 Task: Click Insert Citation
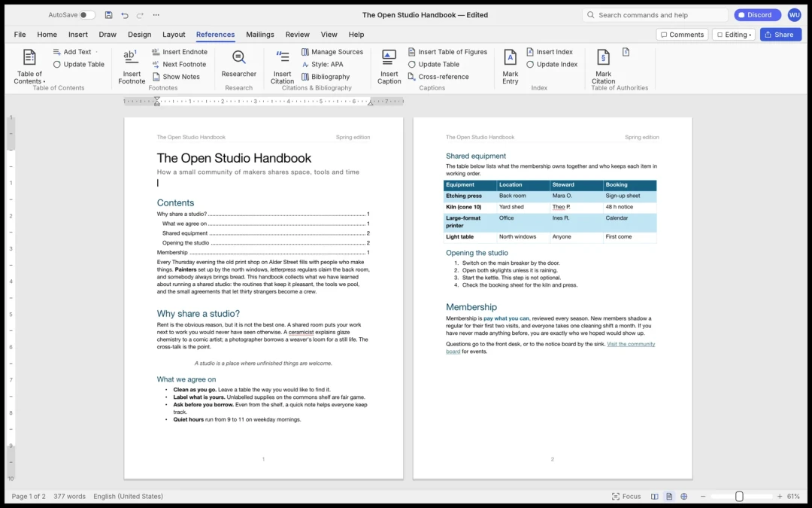click(282, 67)
